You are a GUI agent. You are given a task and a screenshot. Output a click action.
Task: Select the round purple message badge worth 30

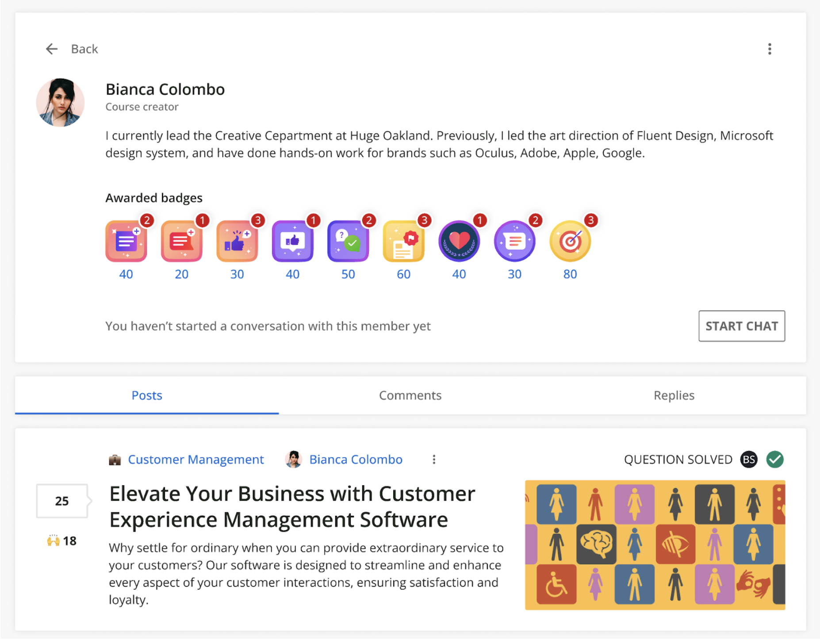tap(514, 241)
